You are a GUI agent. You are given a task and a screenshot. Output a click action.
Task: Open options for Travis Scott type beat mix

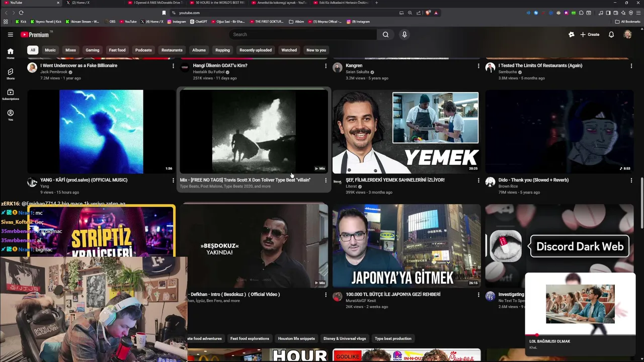point(326,180)
